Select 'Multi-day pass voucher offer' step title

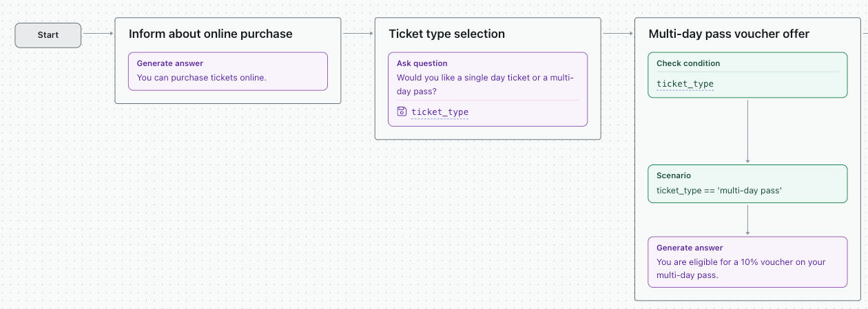[729, 34]
